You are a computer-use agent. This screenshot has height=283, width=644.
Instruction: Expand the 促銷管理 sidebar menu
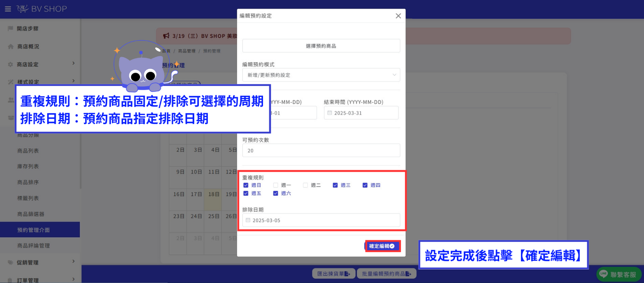pos(40,262)
